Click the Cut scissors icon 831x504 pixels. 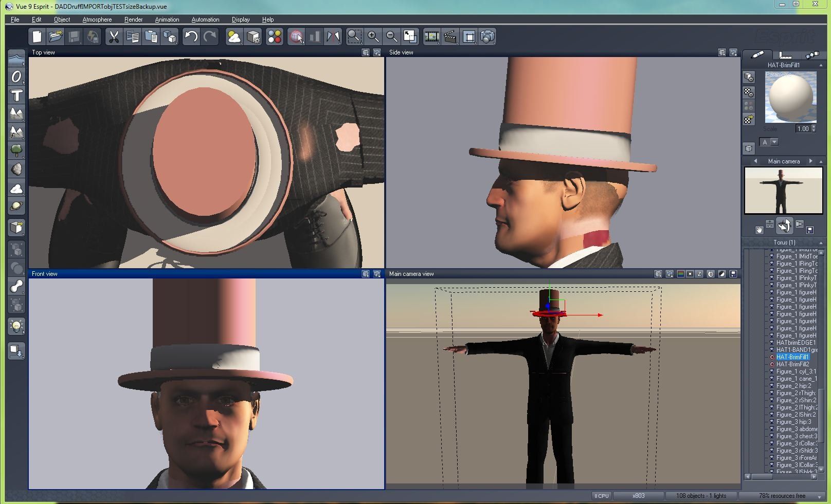point(114,36)
